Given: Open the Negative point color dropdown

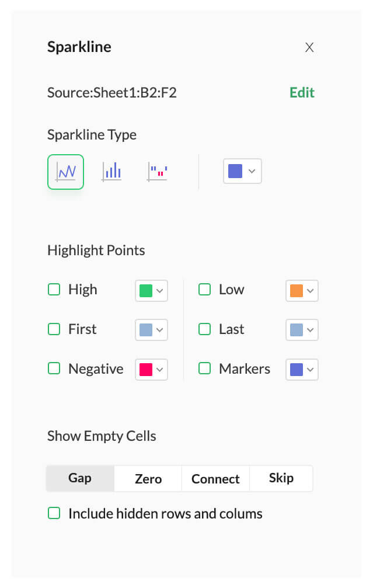Looking at the screenshot, I should pyautogui.click(x=151, y=369).
